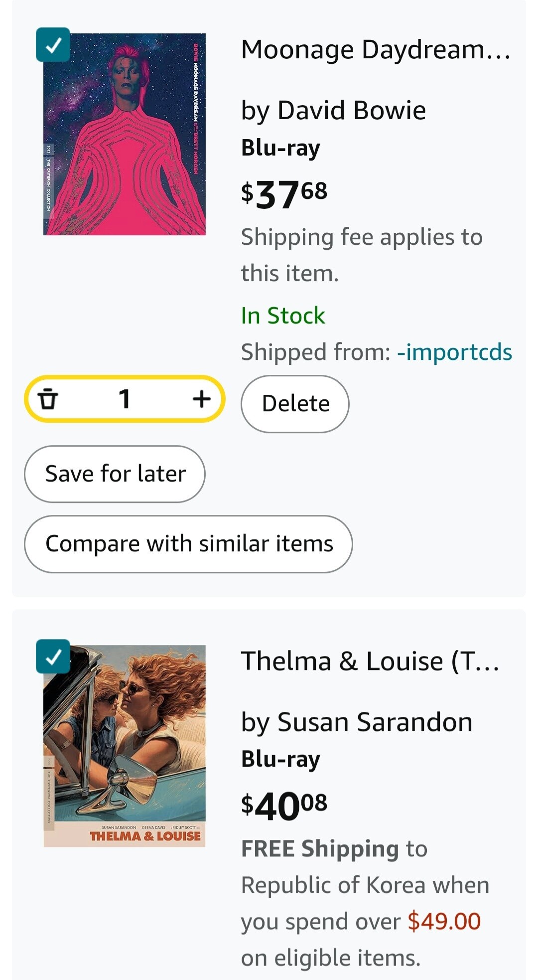
Task: Open Compare with similar items
Action: 188,544
